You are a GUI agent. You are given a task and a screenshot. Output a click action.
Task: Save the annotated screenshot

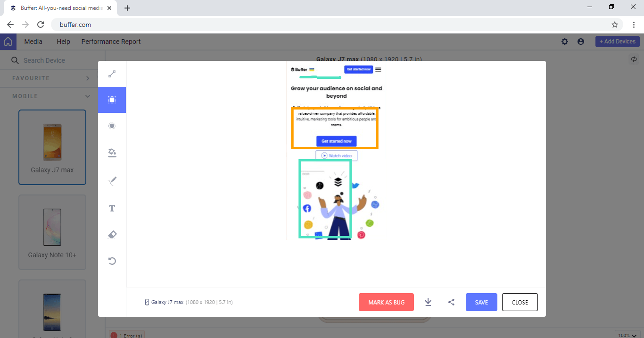[481, 302]
